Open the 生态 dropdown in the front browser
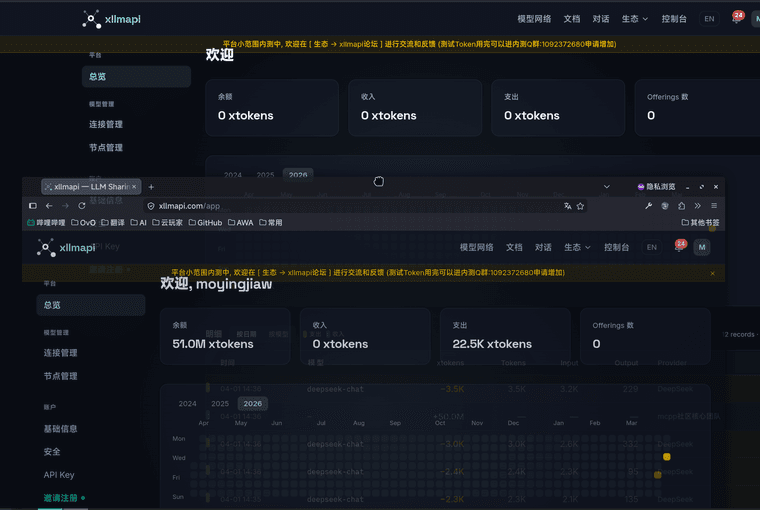The width and height of the screenshot is (760, 510). coord(577,247)
